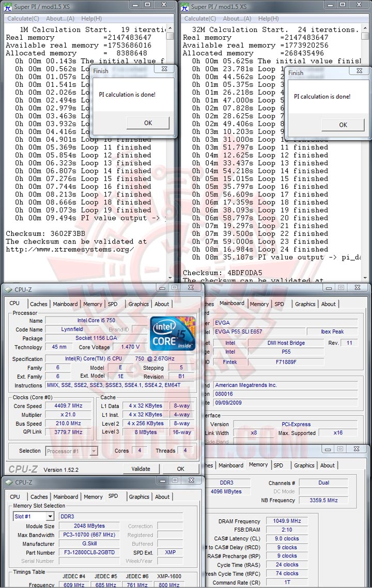Click the DRAM Frequency value 1049.9 MHz
Image resolution: width=372 pixels, height=588 pixels.
tap(287, 521)
